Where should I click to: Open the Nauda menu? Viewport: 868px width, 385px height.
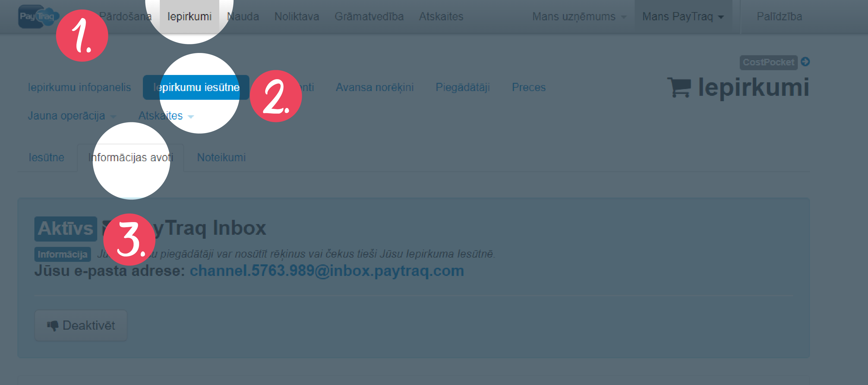pyautogui.click(x=243, y=16)
